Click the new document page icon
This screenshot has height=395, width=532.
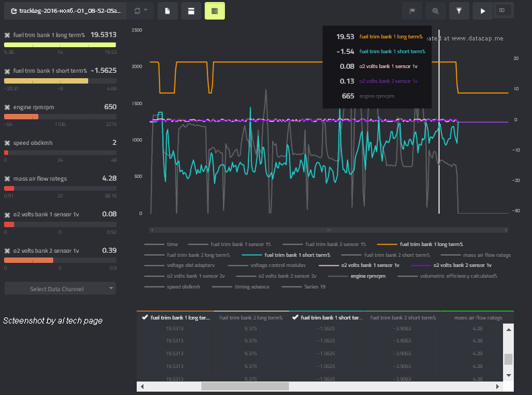[168, 11]
